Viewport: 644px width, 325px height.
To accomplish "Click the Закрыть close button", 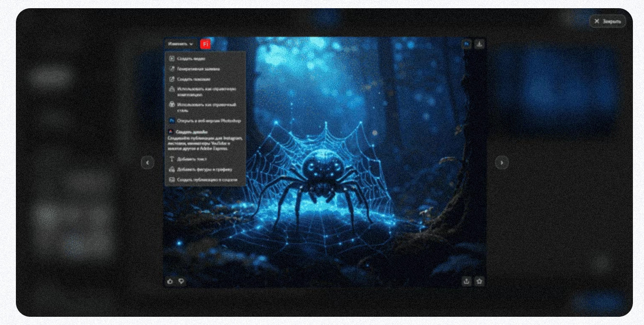I will (608, 21).
